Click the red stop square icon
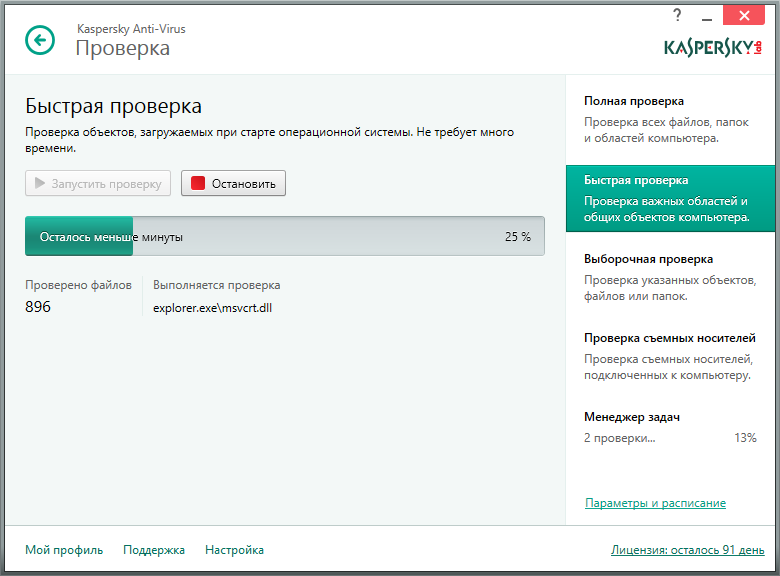780x576 pixels. [198, 183]
